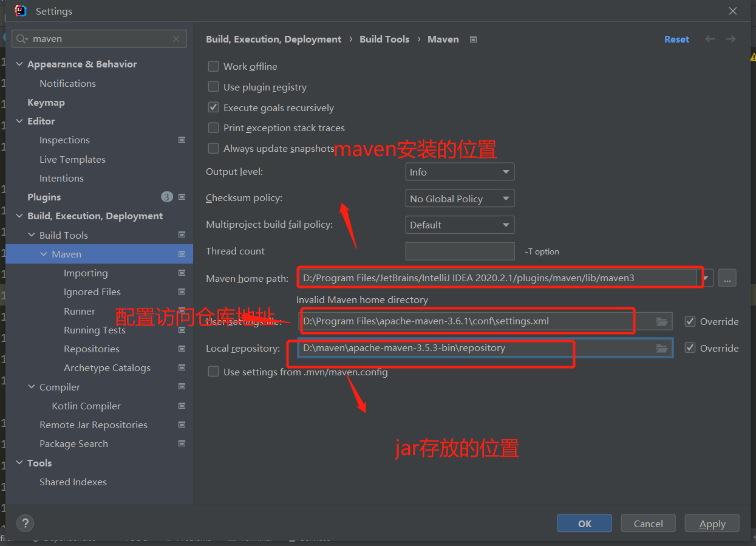This screenshot has height=546, width=756.
Task: Click the Cancel button
Action: [x=648, y=524]
